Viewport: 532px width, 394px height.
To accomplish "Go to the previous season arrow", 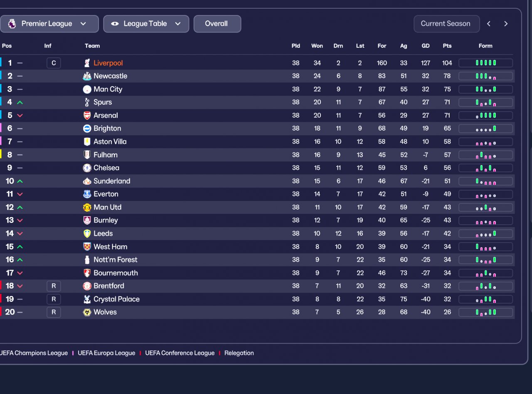I will point(489,24).
